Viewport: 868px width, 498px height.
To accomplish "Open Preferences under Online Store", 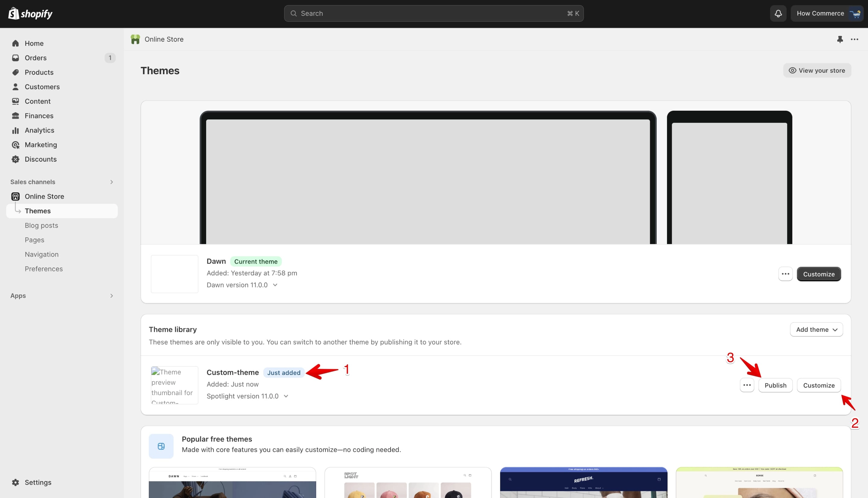I will pyautogui.click(x=44, y=269).
